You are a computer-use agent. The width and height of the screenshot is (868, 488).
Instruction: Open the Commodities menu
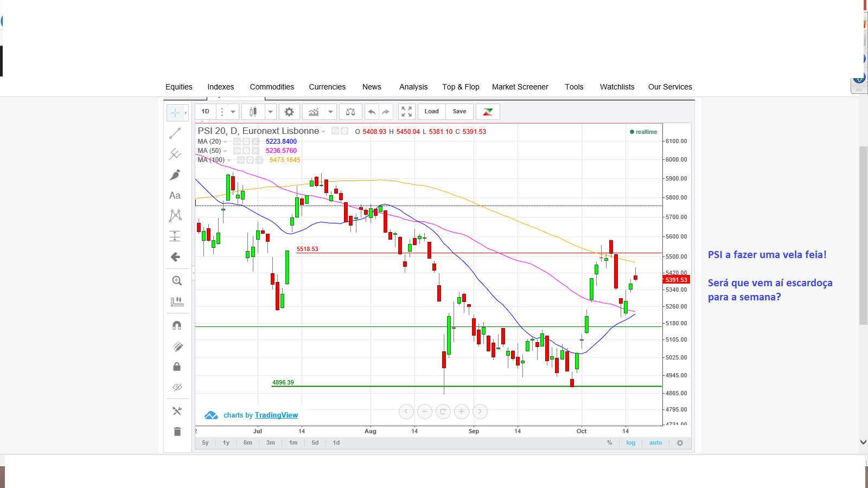coord(272,87)
